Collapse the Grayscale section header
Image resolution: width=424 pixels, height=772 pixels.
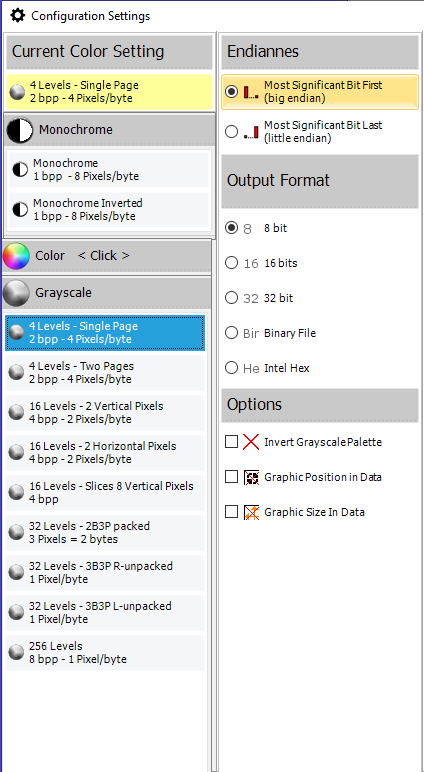click(x=107, y=293)
